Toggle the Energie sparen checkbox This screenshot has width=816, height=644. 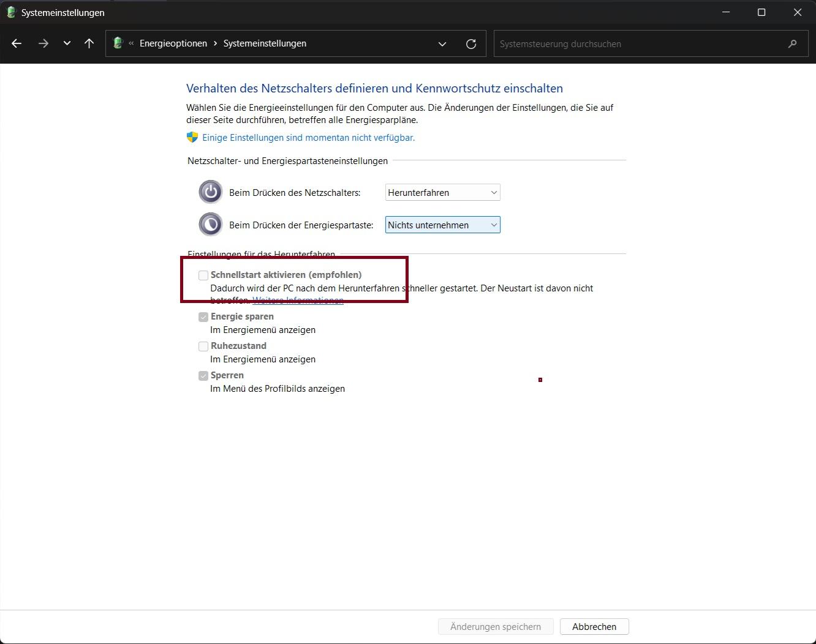click(x=203, y=317)
